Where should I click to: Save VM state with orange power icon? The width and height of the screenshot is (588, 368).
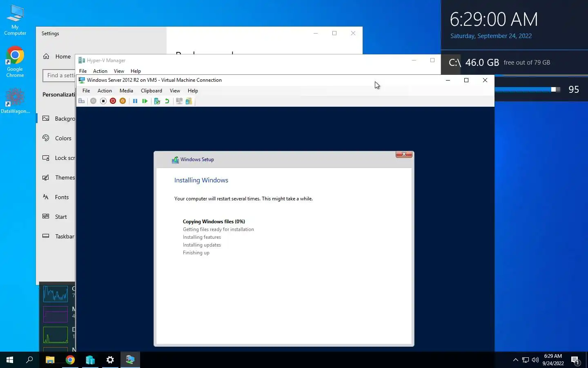click(x=122, y=101)
